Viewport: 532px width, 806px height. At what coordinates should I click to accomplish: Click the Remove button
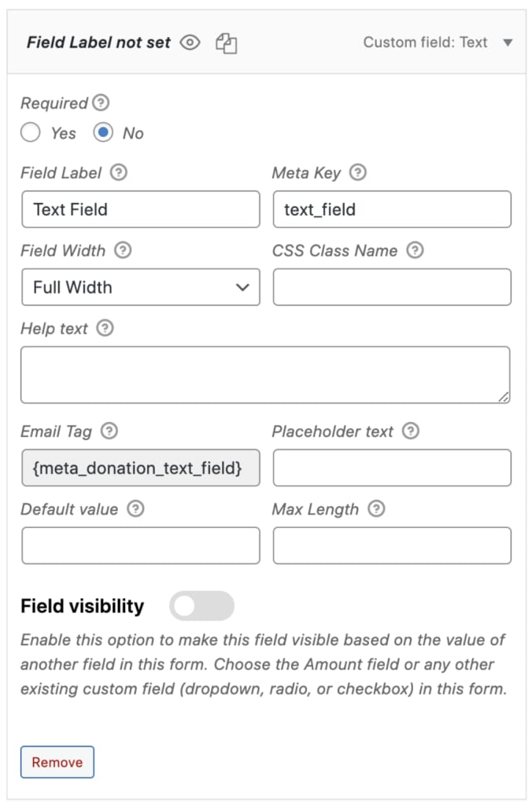click(x=57, y=762)
